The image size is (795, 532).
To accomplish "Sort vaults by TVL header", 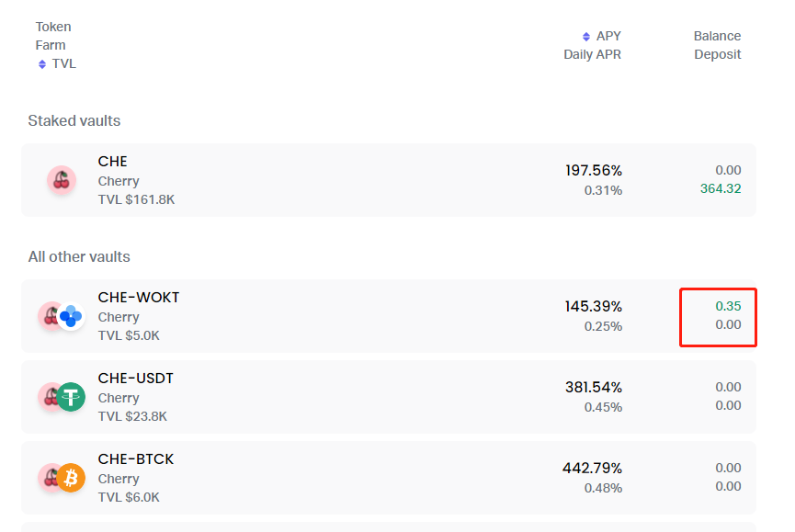I will (64, 63).
